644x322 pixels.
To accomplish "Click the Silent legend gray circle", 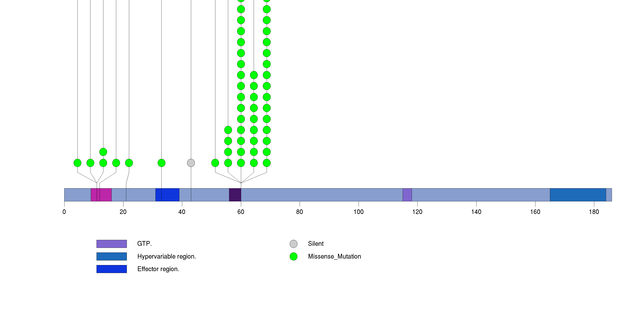I will pyautogui.click(x=294, y=244).
